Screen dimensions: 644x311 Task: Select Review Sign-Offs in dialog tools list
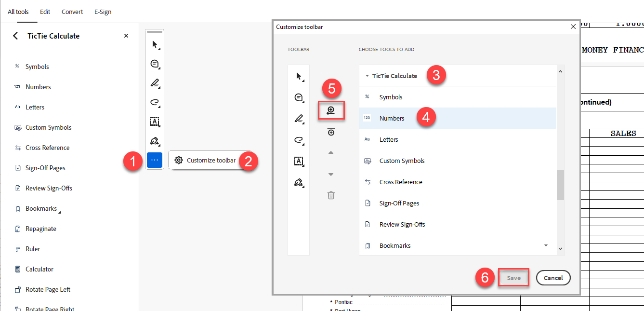[458, 224]
